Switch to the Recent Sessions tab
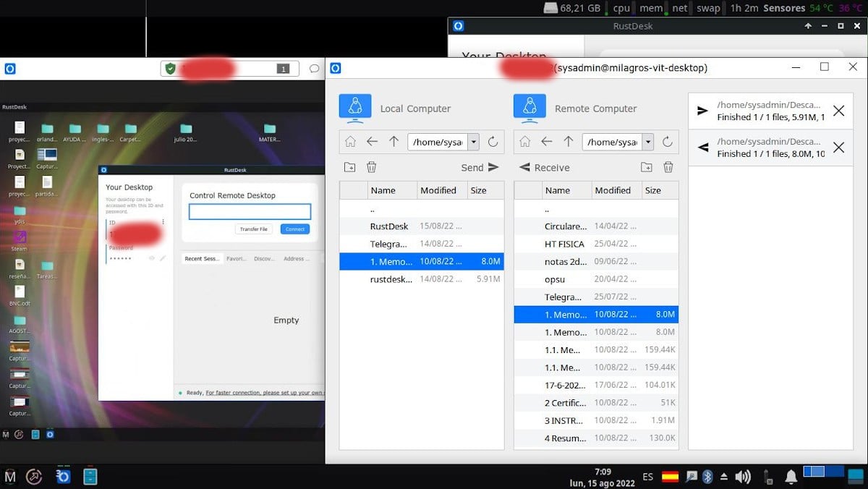Viewport: 868px width, 489px height. coord(201,258)
